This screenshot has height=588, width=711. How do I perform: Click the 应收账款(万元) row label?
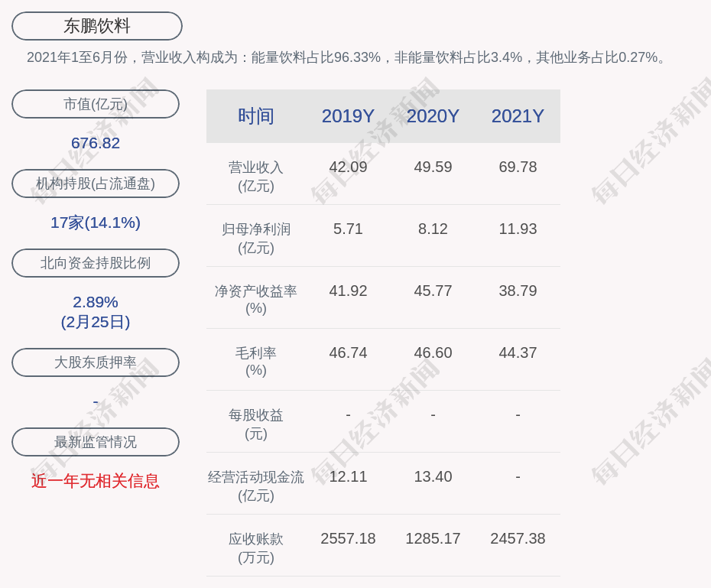[256, 548]
